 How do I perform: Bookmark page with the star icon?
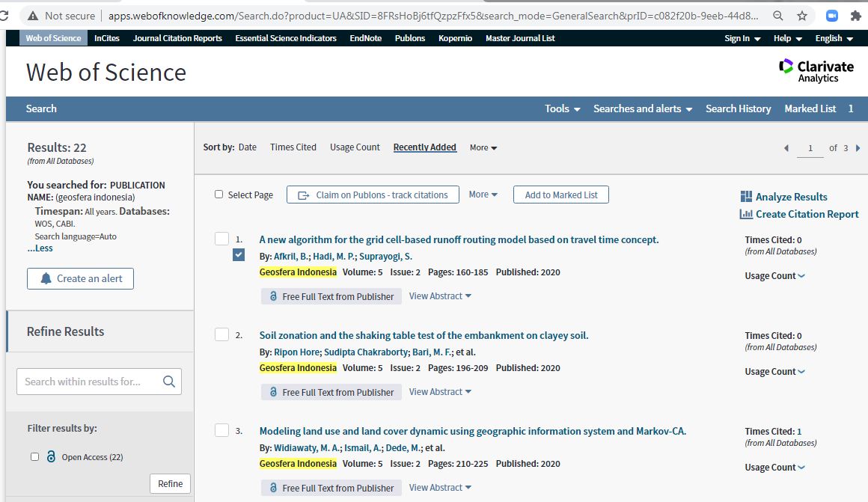[x=802, y=16]
